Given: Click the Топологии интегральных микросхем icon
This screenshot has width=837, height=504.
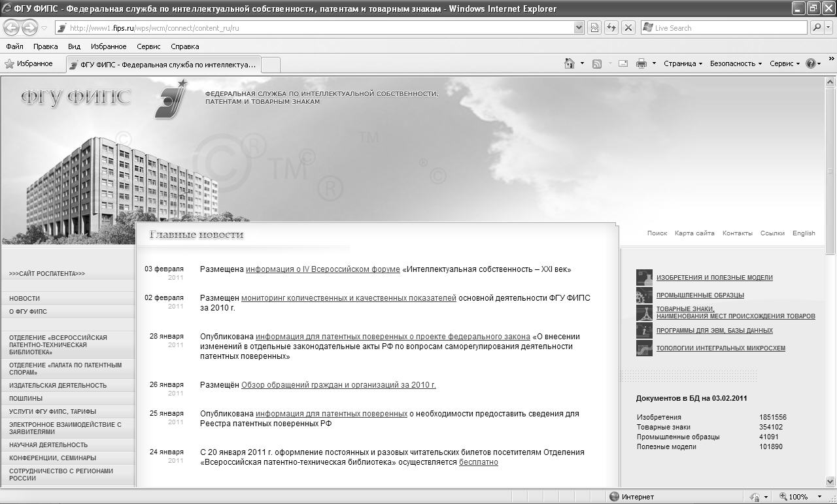Looking at the screenshot, I should pos(644,348).
